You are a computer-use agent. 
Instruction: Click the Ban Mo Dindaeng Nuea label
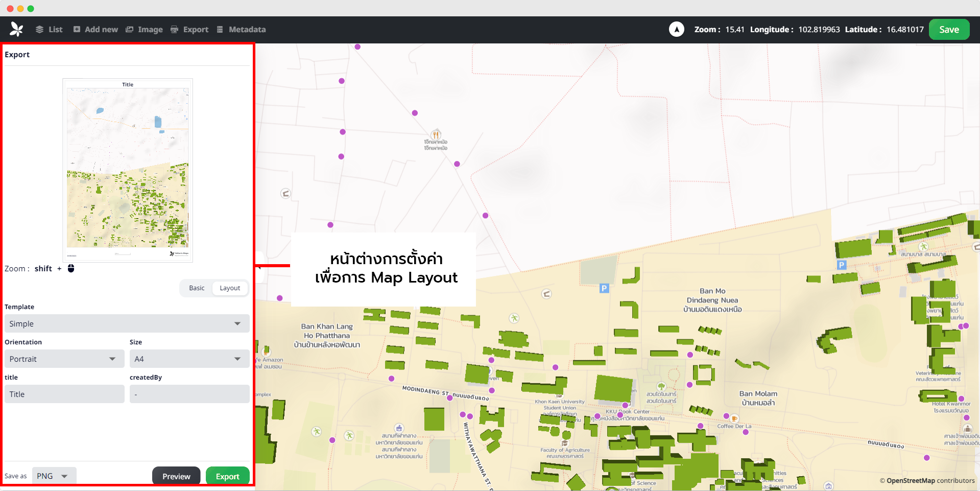click(713, 300)
